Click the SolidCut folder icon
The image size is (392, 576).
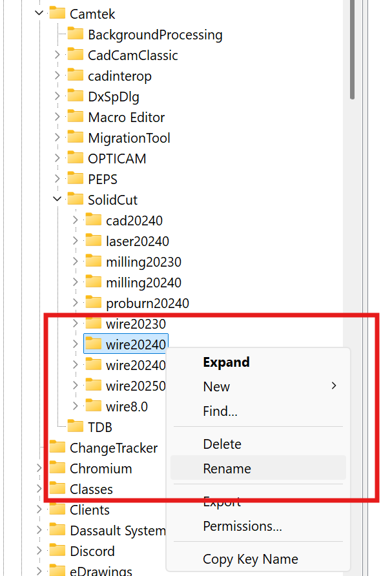[x=76, y=199]
